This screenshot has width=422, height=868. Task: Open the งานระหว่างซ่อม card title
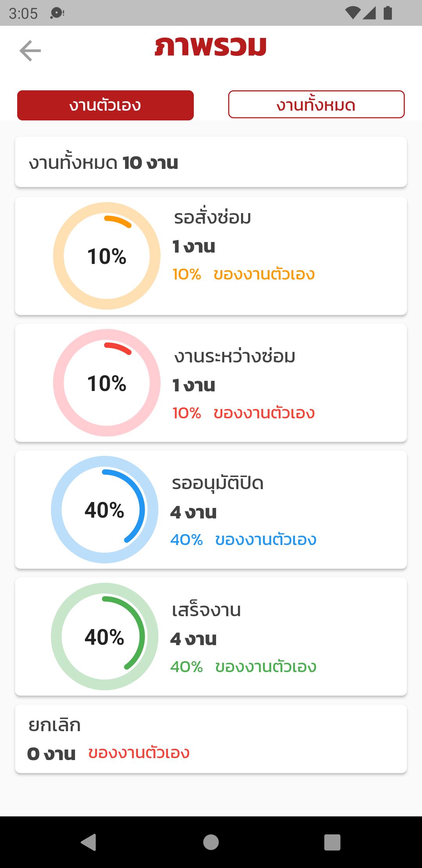pos(234,356)
